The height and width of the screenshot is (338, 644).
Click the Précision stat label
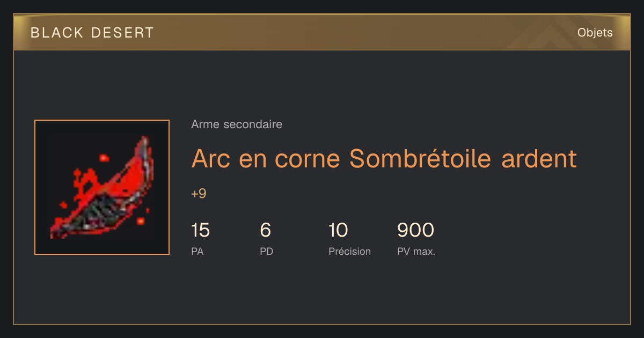(350, 251)
